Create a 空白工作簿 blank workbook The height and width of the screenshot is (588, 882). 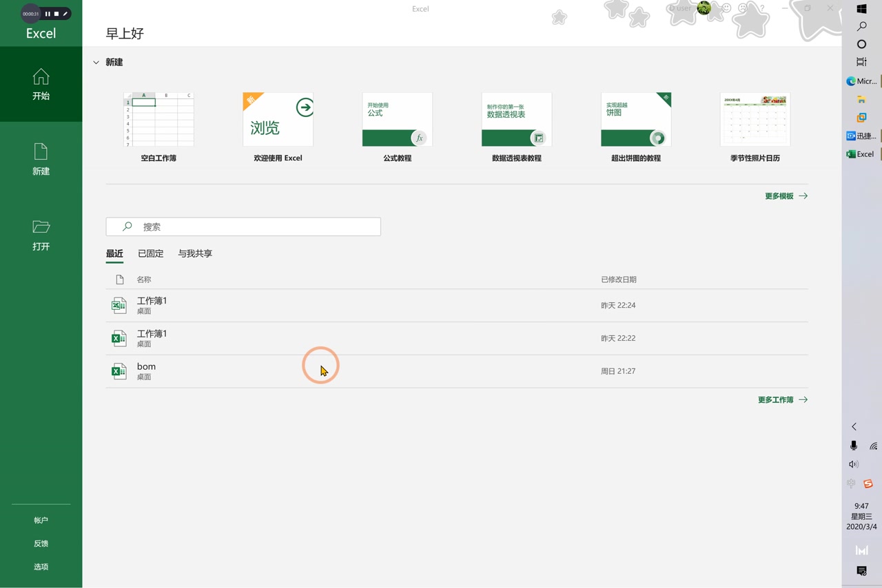[x=158, y=127]
